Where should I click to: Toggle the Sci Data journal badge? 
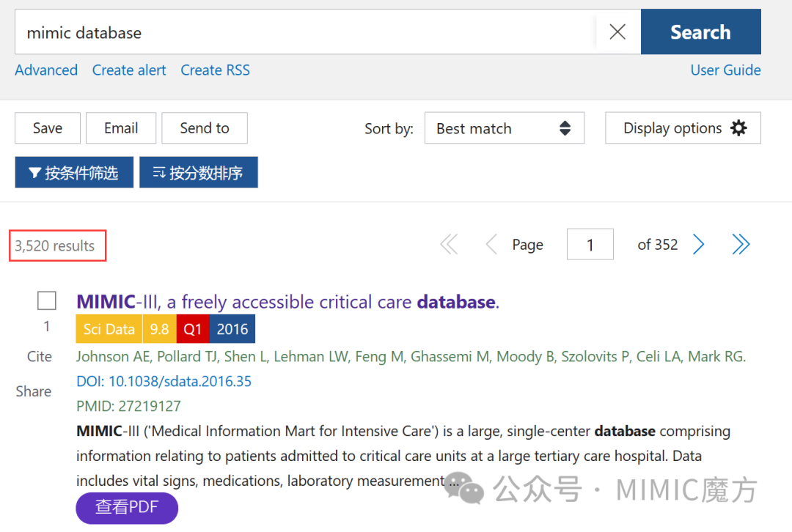109,329
